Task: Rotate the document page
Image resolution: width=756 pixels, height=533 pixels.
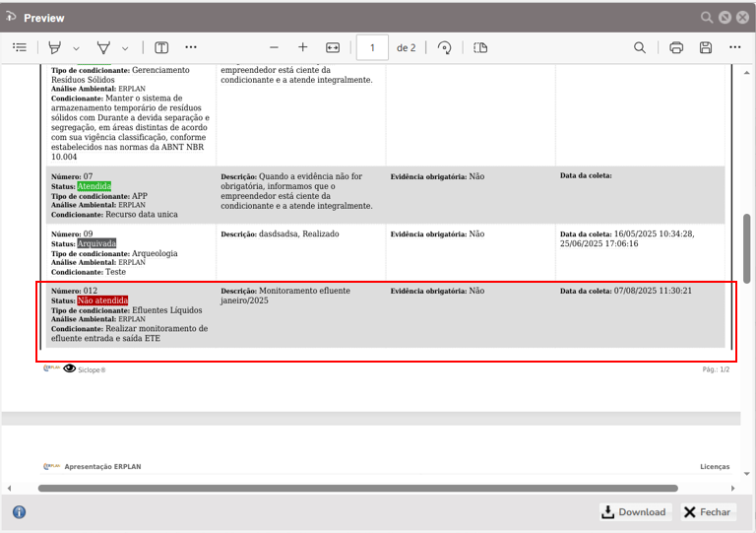Action: [x=444, y=47]
